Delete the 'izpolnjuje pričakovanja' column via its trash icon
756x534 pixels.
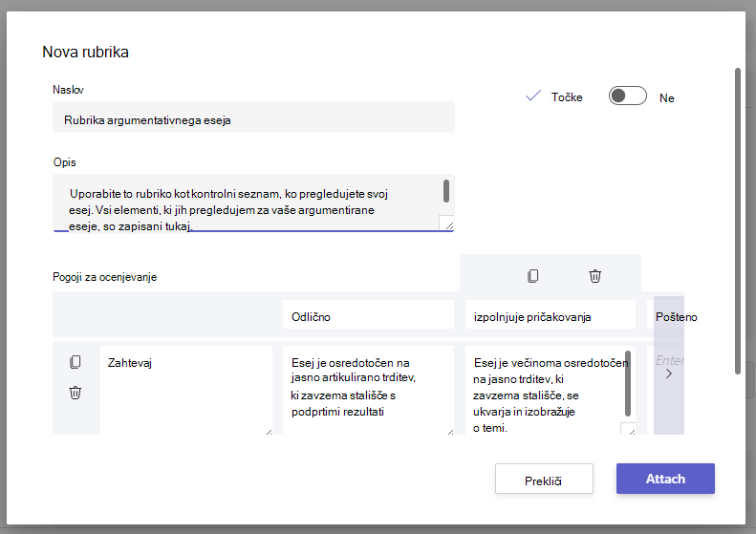(595, 276)
